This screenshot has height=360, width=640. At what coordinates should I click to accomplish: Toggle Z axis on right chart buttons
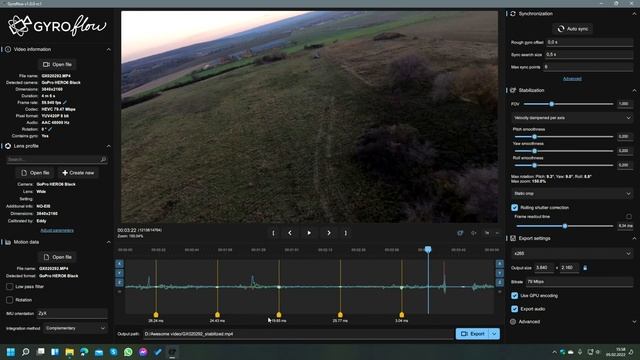click(500, 282)
